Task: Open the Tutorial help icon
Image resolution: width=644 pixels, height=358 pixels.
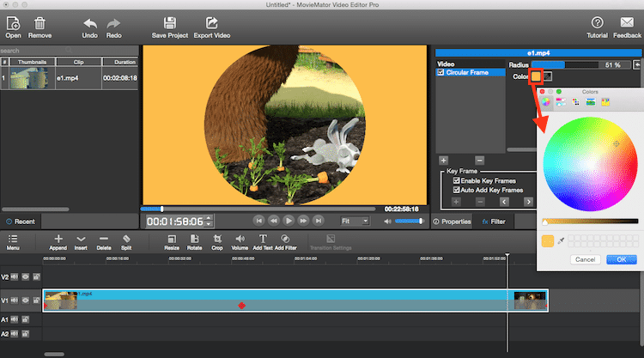Action: [597, 27]
